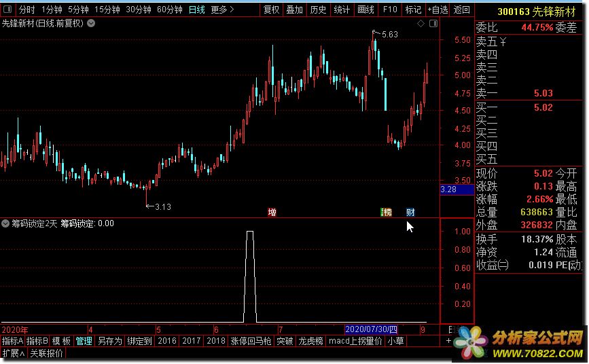Click the 5.63 high price annotation
Viewport: 589px width, 364px height.
pos(389,35)
